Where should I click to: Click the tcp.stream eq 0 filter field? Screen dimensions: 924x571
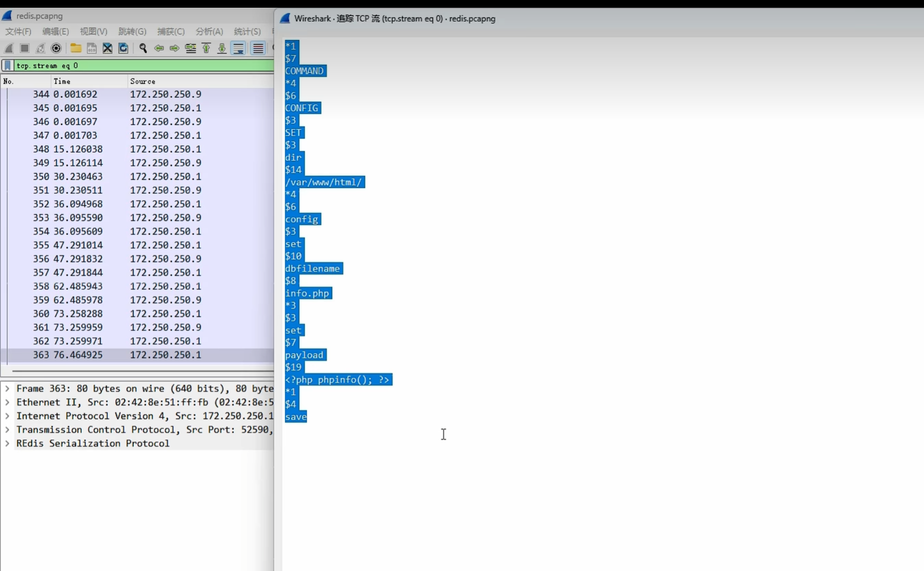point(144,65)
